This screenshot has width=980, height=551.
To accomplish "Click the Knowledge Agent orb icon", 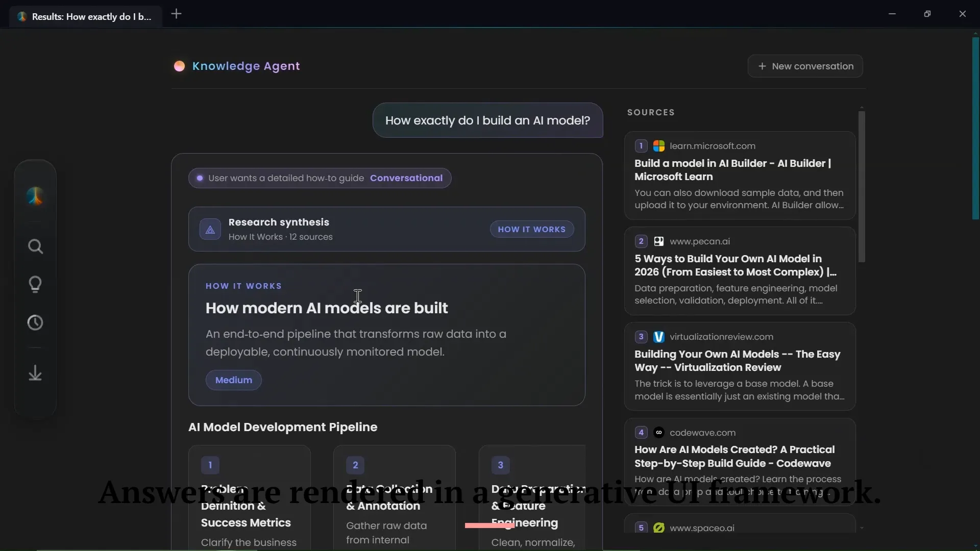I will 179,66.
